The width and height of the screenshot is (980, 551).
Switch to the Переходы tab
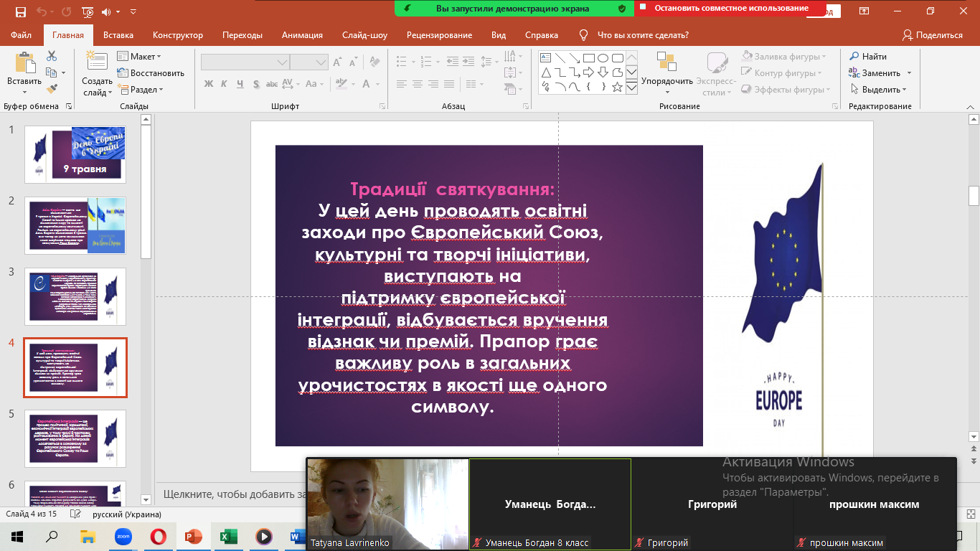242,35
